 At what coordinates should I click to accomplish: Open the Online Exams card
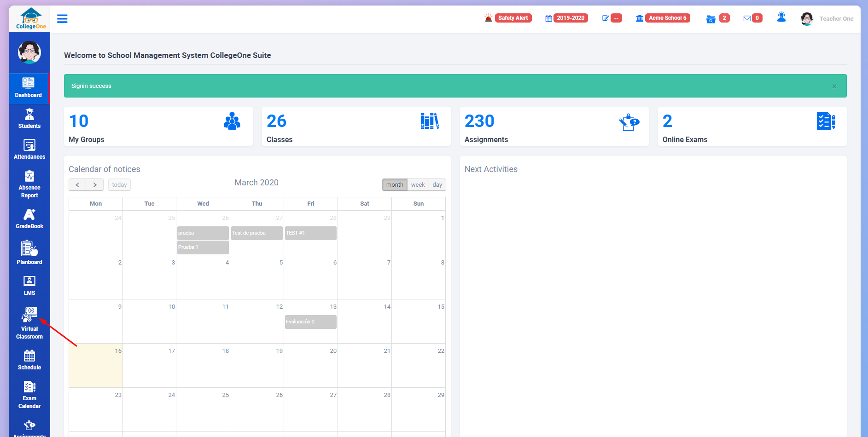752,126
